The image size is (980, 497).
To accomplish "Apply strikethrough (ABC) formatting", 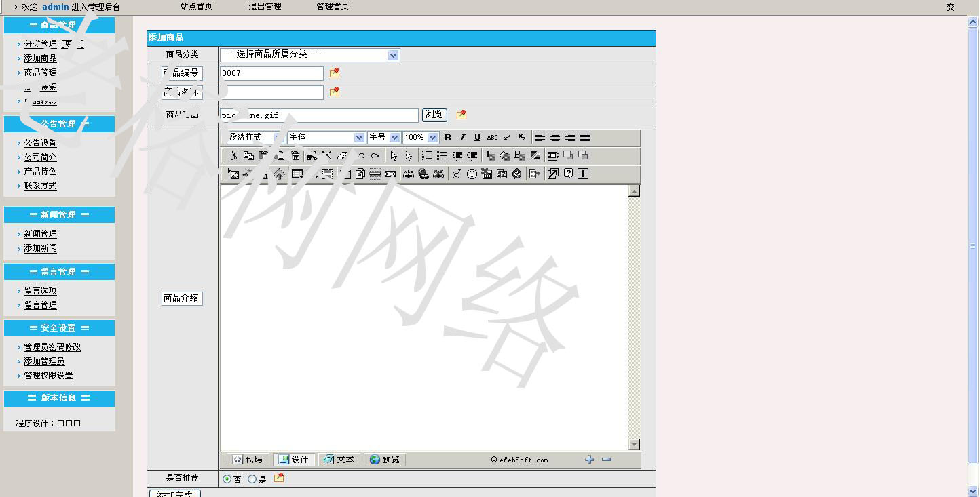I will click(492, 138).
